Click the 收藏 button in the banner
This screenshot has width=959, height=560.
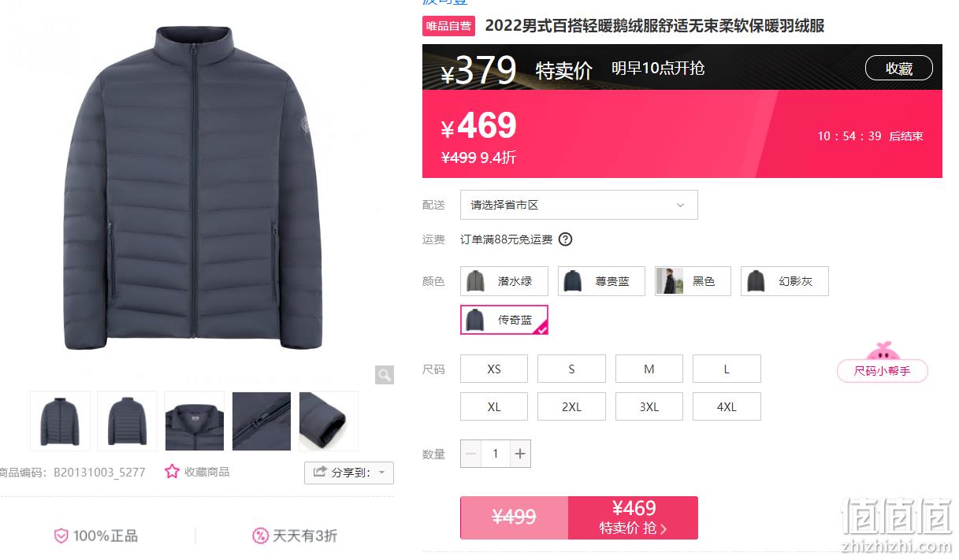(x=899, y=69)
